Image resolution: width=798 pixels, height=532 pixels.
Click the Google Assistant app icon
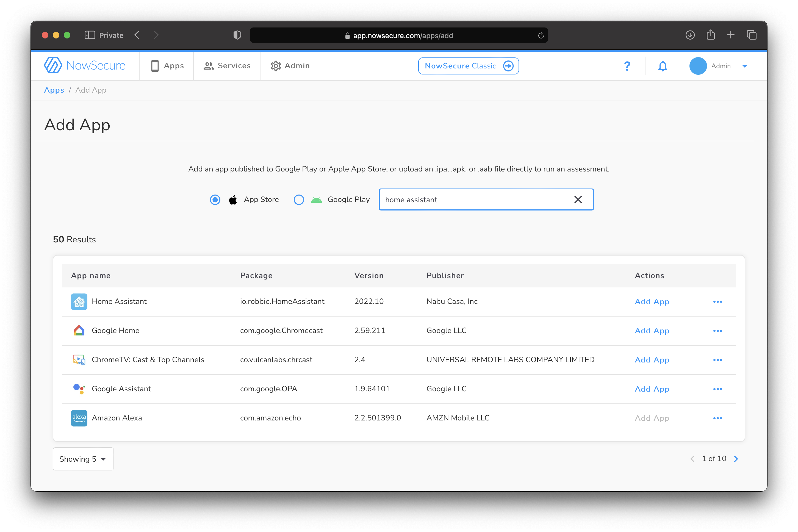coord(79,389)
